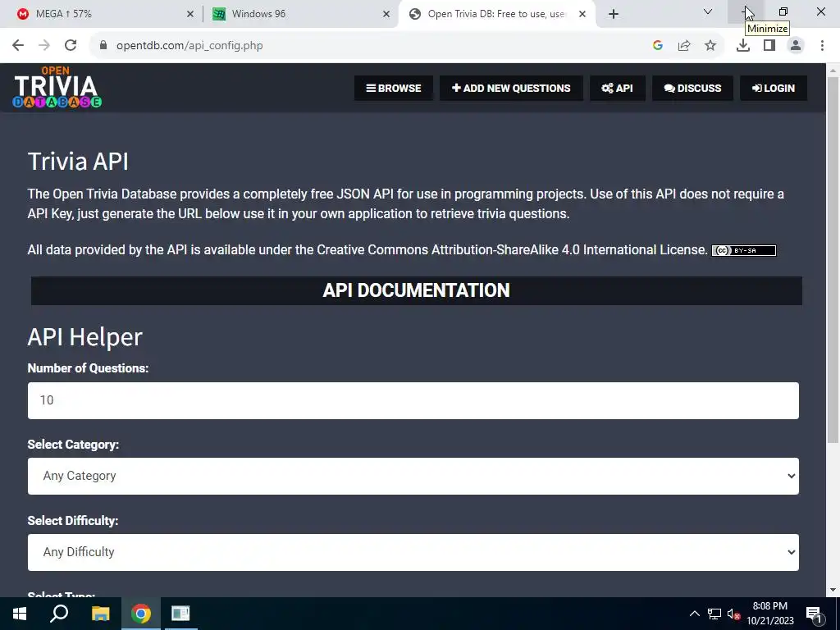The width and height of the screenshot is (840, 630).
Task: Switch to the MEGA 57% tab
Action: 102,14
